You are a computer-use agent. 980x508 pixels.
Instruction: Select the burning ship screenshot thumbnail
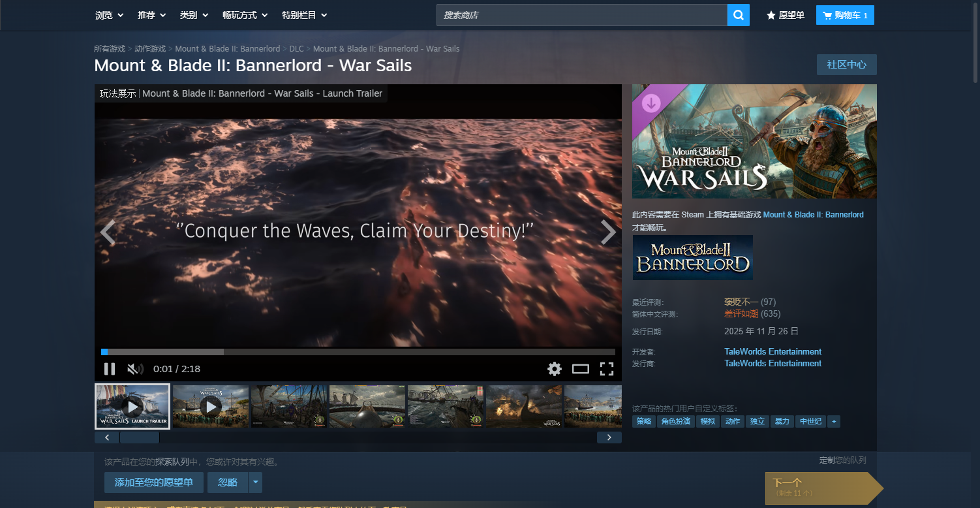(524, 406)
